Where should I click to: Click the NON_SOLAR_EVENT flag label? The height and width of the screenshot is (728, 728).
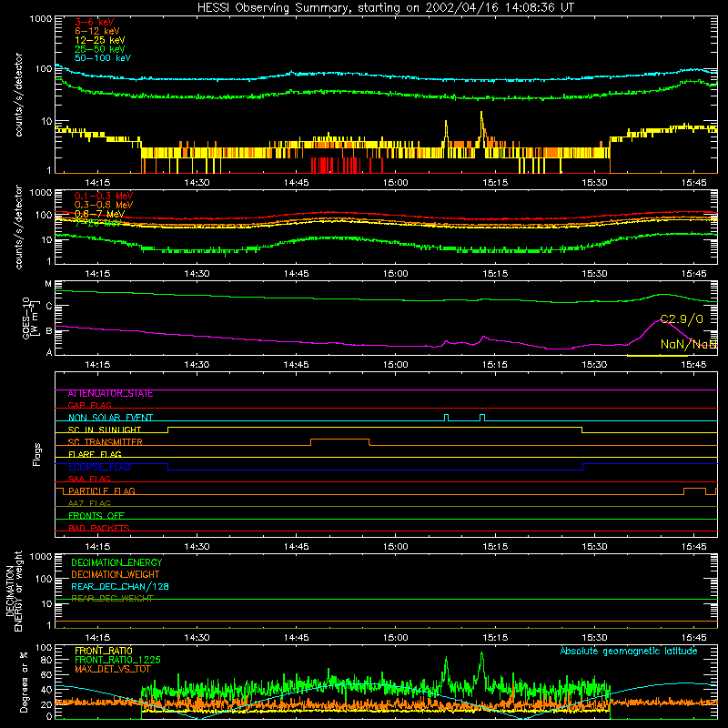coord(110,418)
